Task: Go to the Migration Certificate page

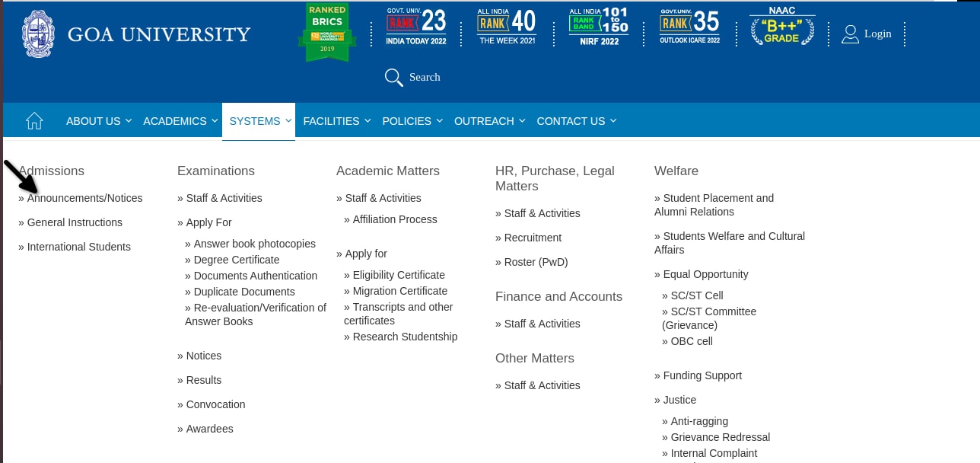Action: (x=399, y=291)
